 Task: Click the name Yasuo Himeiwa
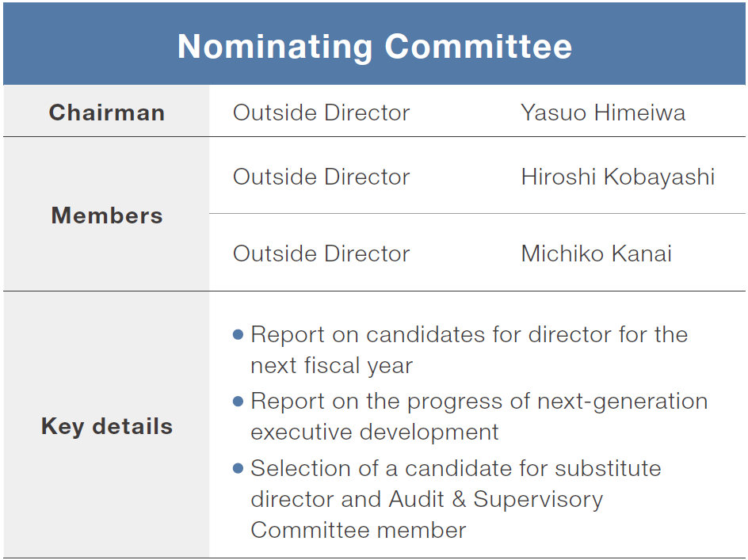pyautogui.click(x=603, y=112)
